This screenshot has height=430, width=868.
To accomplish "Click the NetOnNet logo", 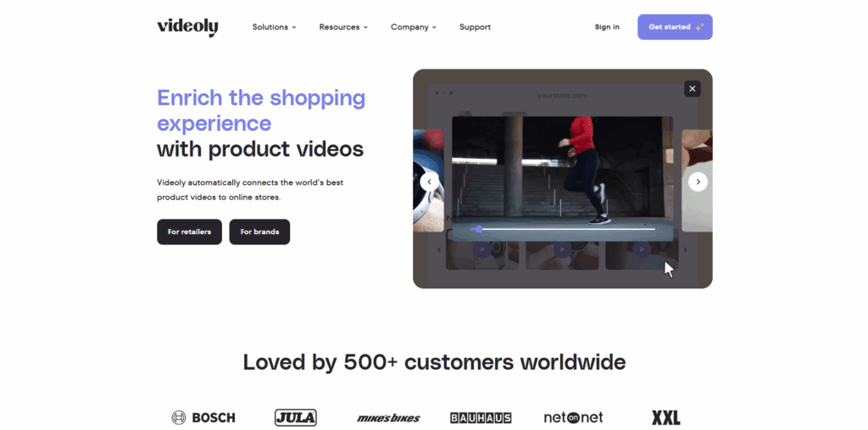I will [x=573, y=417].
